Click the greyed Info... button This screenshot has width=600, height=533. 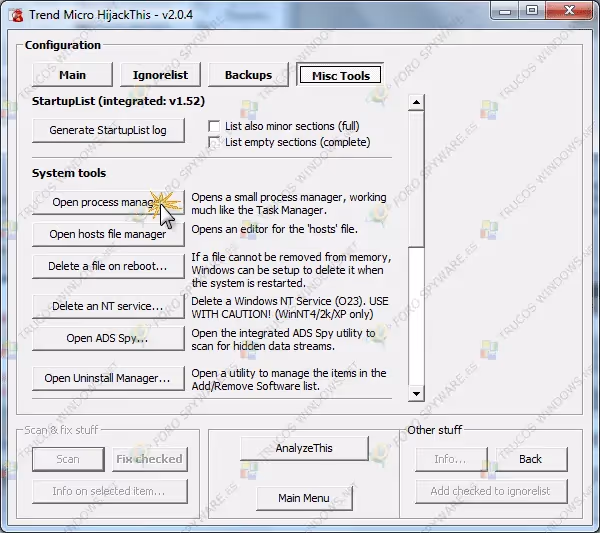(x=451, y=459)
